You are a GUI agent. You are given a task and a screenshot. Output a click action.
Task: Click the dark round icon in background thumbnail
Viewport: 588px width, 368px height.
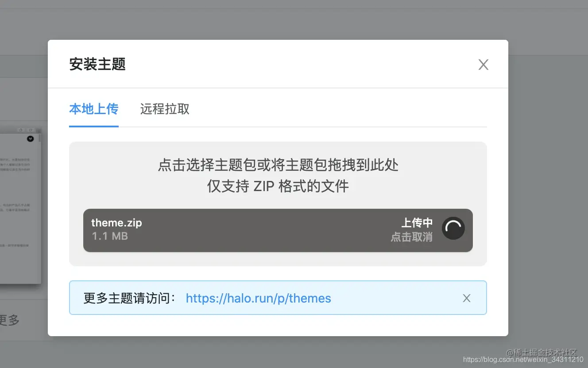[30, 138]
